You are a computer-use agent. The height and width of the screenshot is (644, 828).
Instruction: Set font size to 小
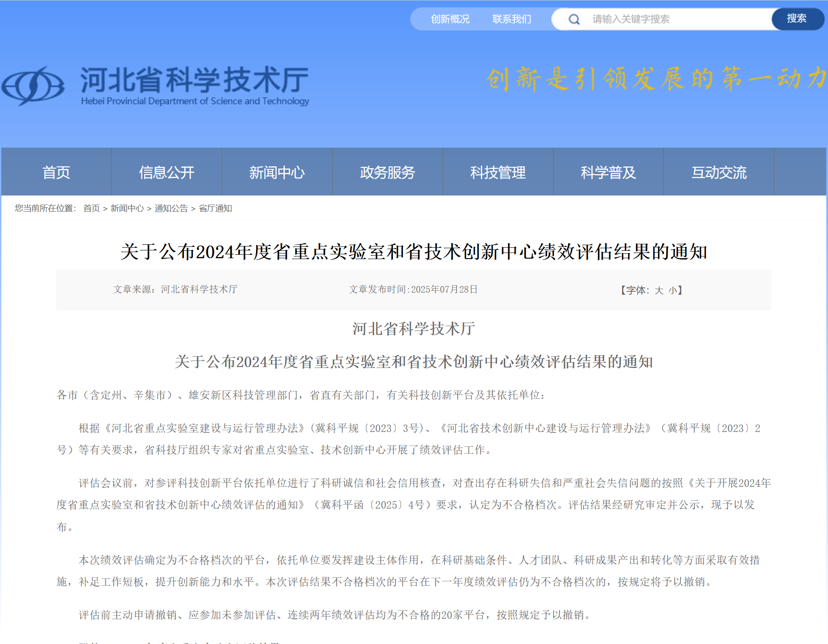[x=673, y=290]
